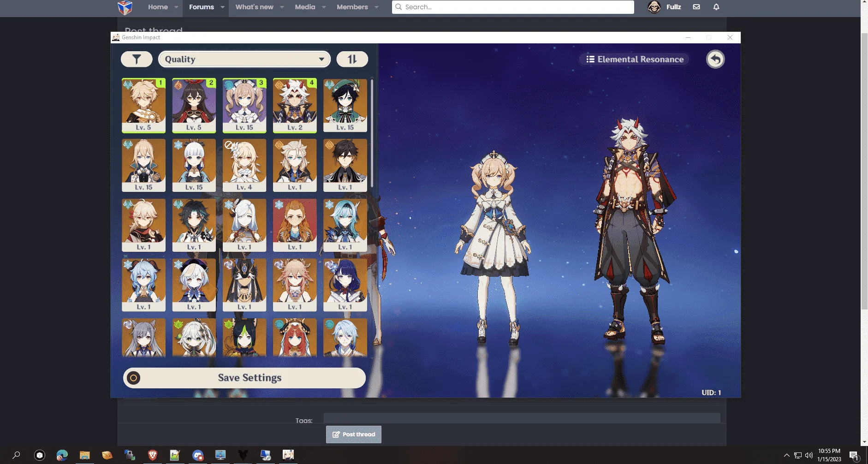This screenshot has height=464, width=868.
Task: Choose the Aloy Lv. 1 character card
Action: 295,225
